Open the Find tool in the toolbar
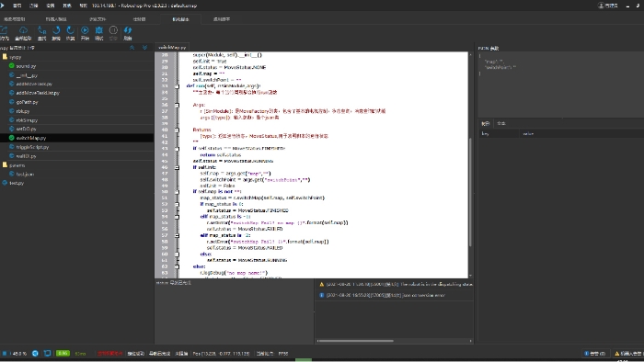 42,30
